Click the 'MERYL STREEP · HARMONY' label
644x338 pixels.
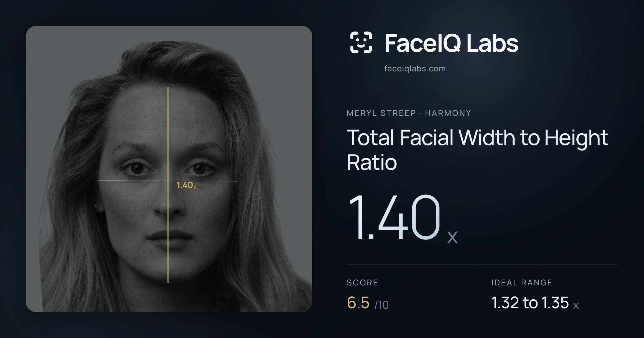pyautogui.click(x=409, y=113)
